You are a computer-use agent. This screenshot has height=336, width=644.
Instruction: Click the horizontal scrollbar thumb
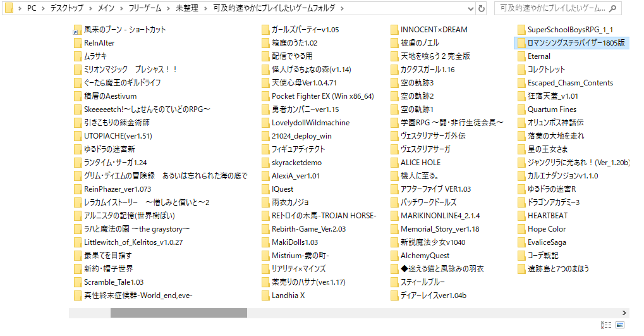[179, 313]
